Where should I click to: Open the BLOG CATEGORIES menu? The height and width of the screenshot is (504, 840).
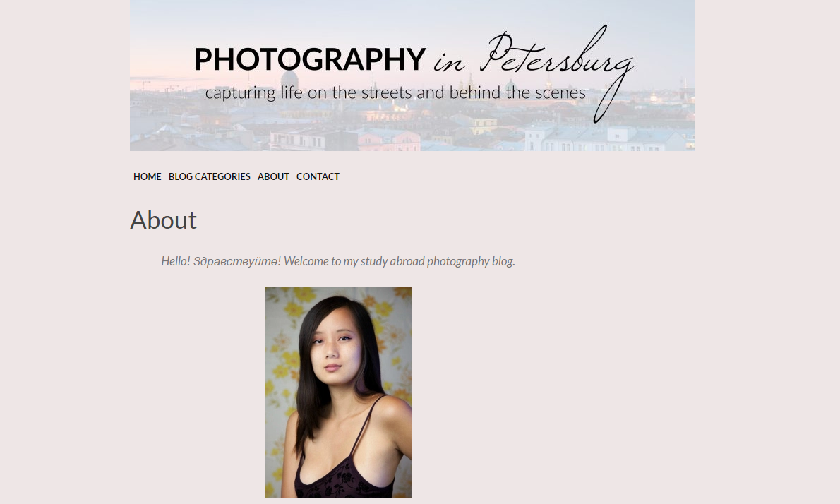pos(210,176)
